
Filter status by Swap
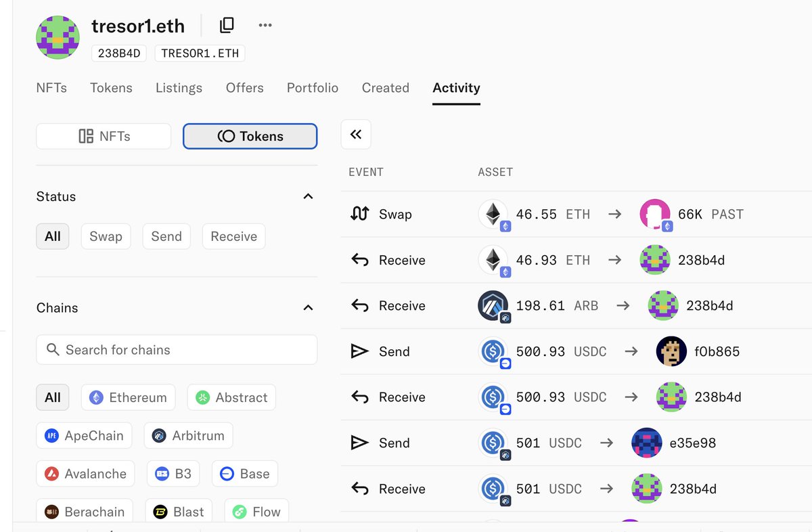click(106, 236)
